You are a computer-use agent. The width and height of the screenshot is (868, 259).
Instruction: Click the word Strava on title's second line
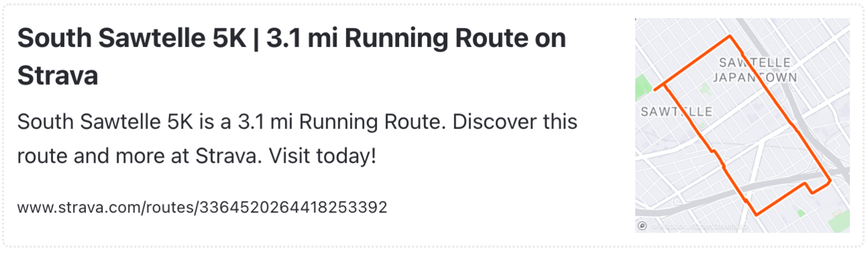[x=58, y=75]
